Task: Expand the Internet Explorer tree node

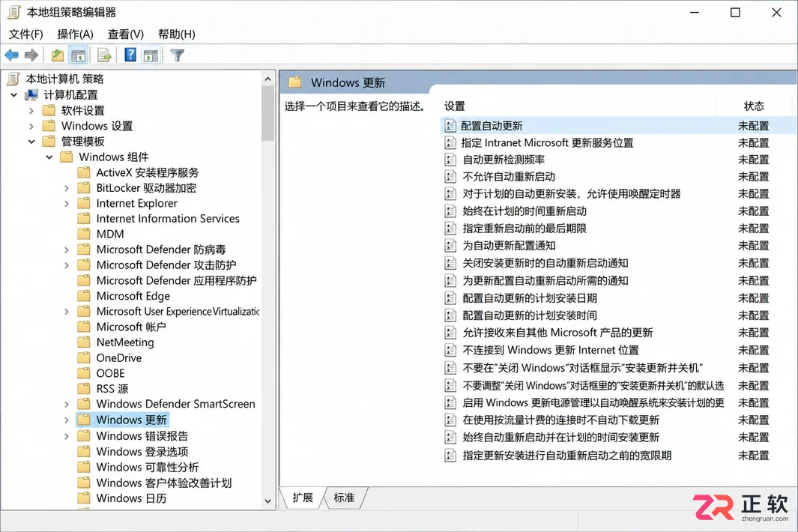Action: tap(67, 203)
